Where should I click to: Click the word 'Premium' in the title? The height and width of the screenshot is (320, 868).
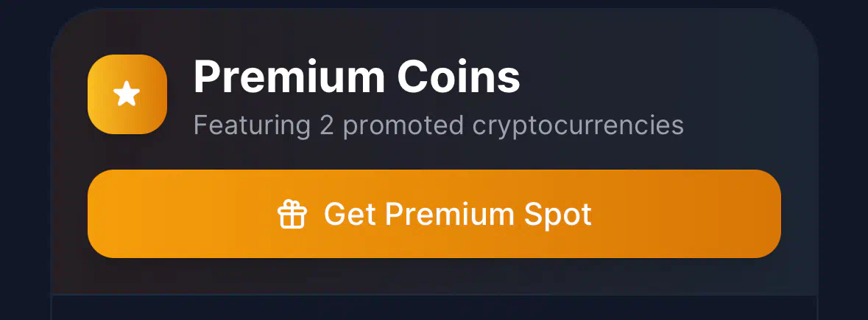pos(289,77)
